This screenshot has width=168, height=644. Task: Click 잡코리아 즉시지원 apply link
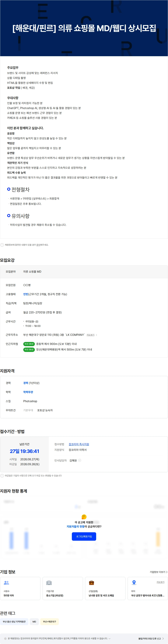(x=79, y=444)
